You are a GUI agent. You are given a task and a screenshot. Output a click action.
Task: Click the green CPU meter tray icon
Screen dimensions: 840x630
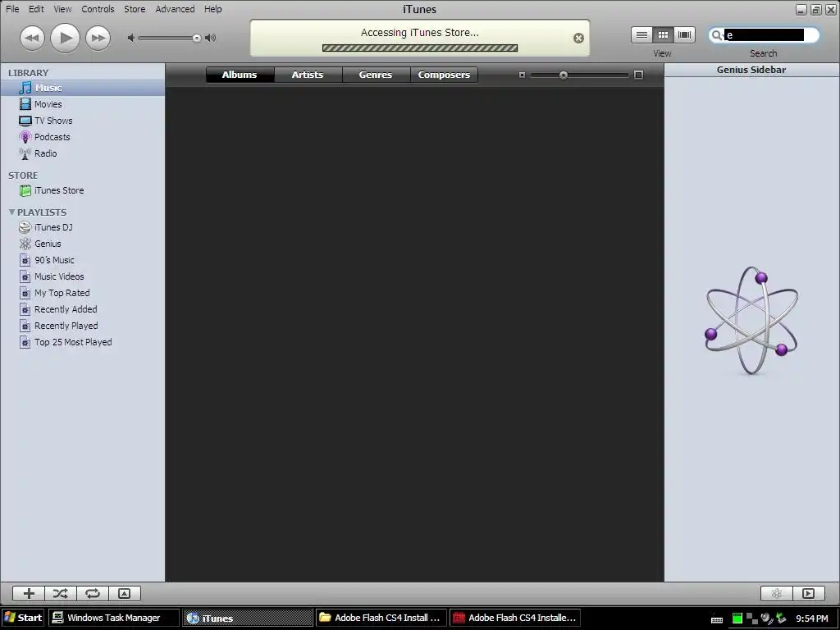click(x=737, y=619)
